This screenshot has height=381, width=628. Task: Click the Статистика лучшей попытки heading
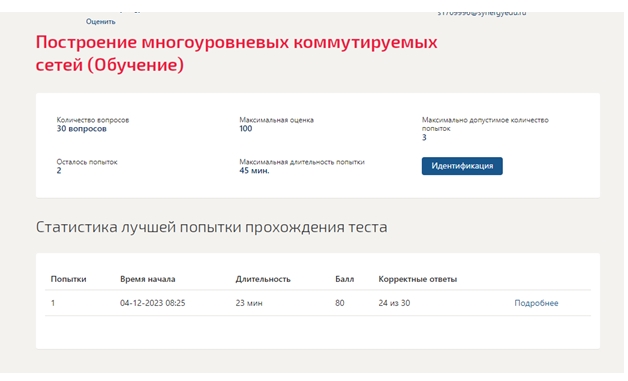click(x=211, y=227)
